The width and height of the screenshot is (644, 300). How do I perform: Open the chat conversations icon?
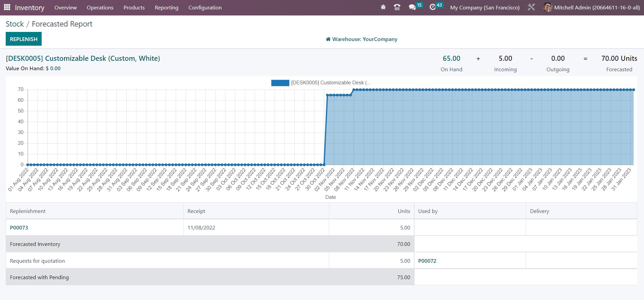pos(412,7)
